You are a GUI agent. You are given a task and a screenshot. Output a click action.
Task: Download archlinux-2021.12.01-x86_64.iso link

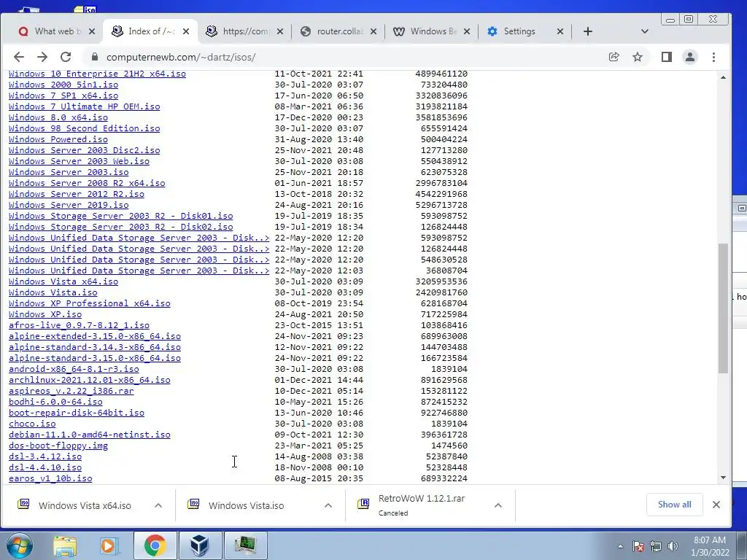[90, 381]
